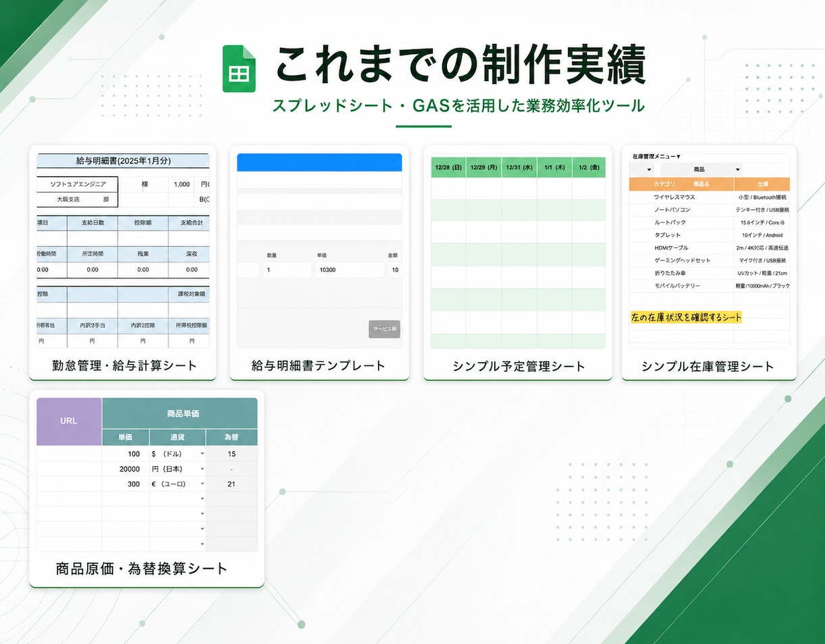Click the yellow 左の在庫状況を確認するシート note

[686, 317]
